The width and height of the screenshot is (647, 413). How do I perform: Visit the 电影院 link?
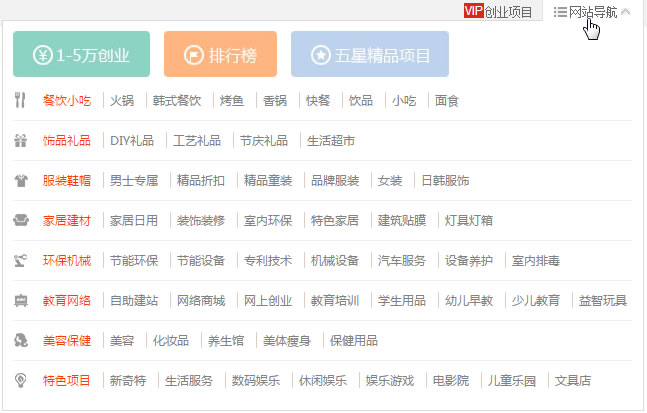pyautogui.click(x=451, y=380)
